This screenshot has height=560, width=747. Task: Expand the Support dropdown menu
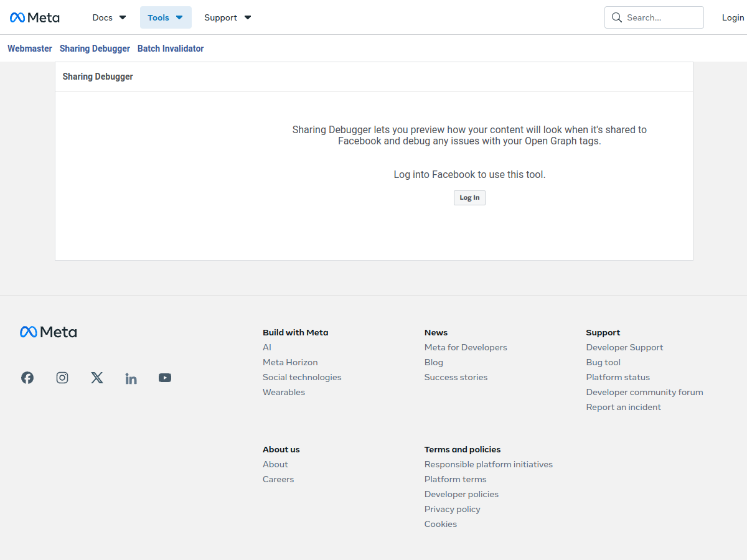pyautogui.click(x=228, y=17)
